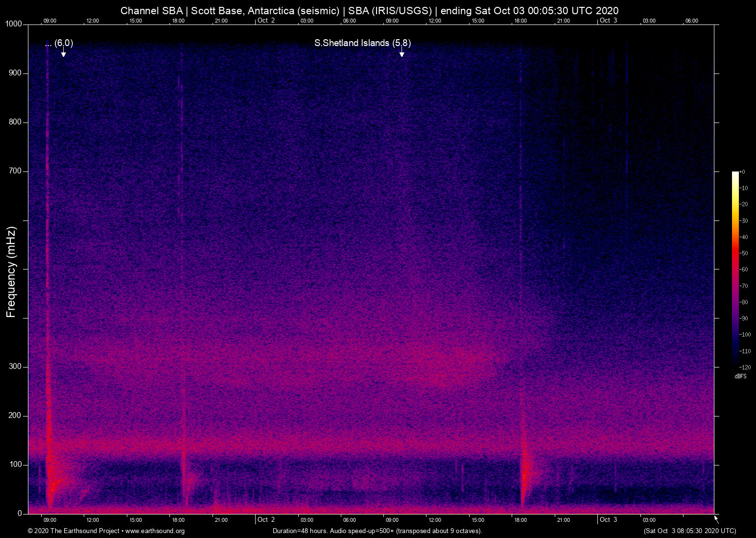Click the Sat Oct 3 08:05:30 UTC timestamp
This screenshot has width=756, height=538.
pyautogui.click(x=689, y=531)
